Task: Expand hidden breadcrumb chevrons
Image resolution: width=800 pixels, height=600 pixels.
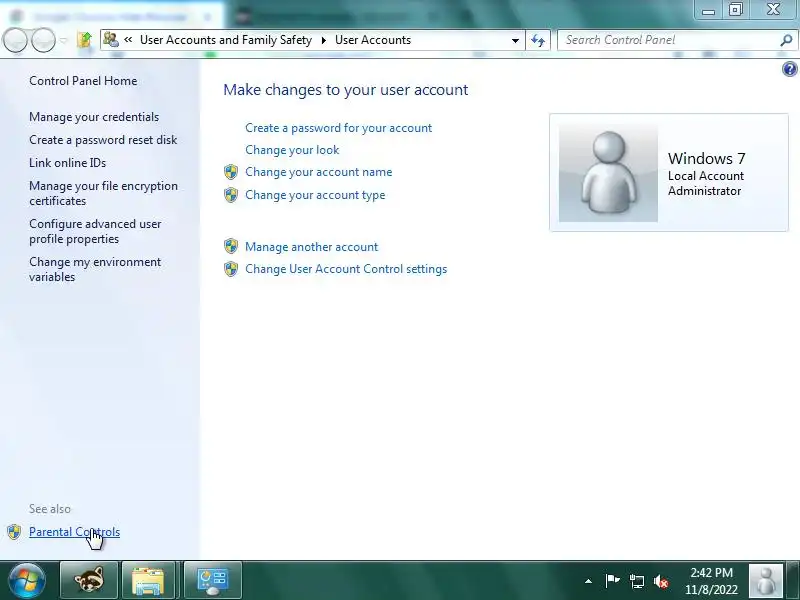Action: (128, 40)
